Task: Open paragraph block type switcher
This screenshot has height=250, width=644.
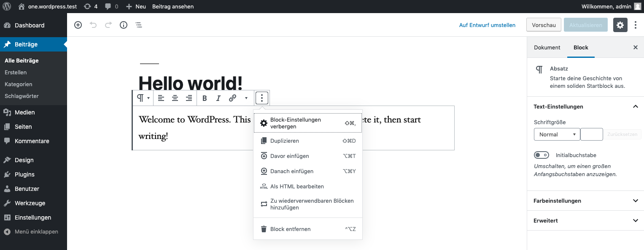Action: [143, 98]
